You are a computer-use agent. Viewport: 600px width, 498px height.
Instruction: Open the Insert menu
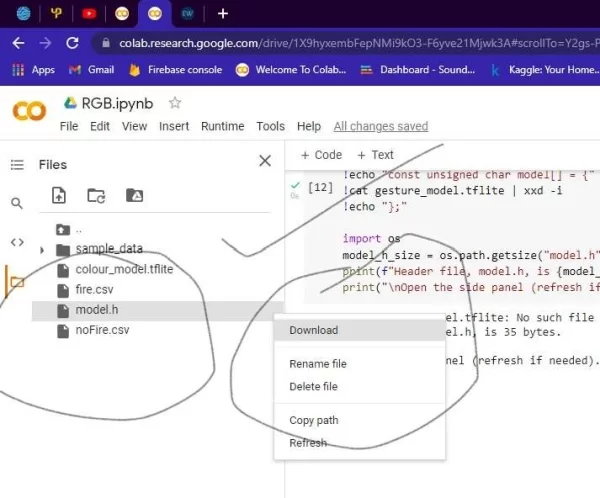click(174, 126)
